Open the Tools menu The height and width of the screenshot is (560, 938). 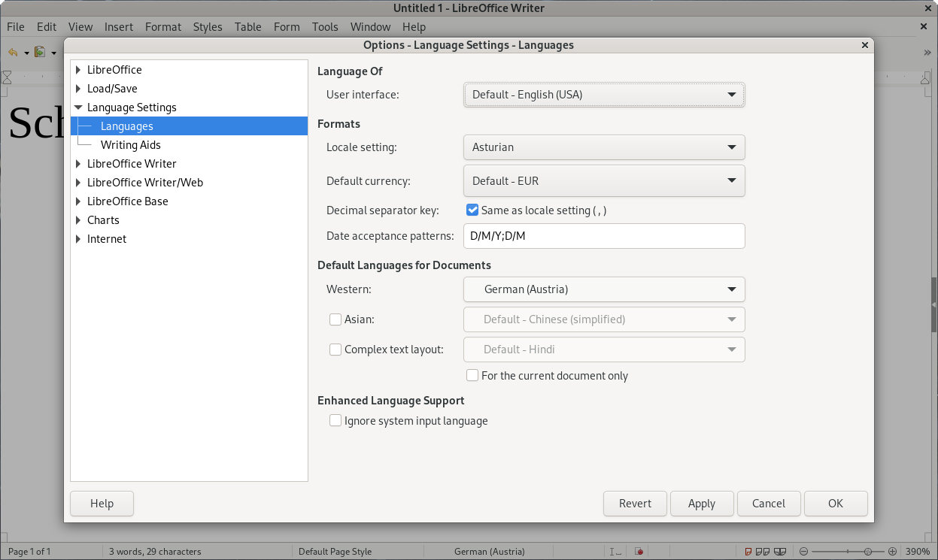tap(325, 27)
